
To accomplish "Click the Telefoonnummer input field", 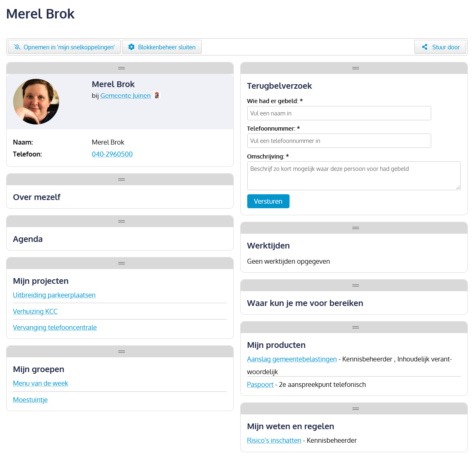I will (x=339, y=141).
